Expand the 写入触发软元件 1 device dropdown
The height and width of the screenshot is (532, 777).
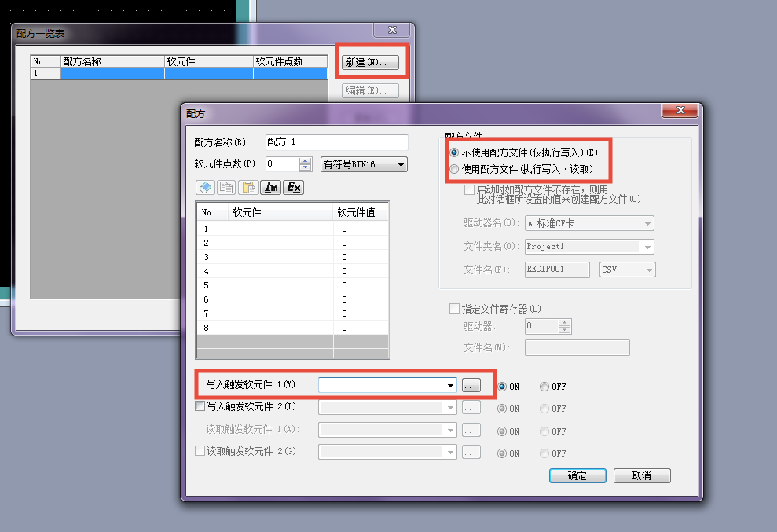(x=450, y=386)
